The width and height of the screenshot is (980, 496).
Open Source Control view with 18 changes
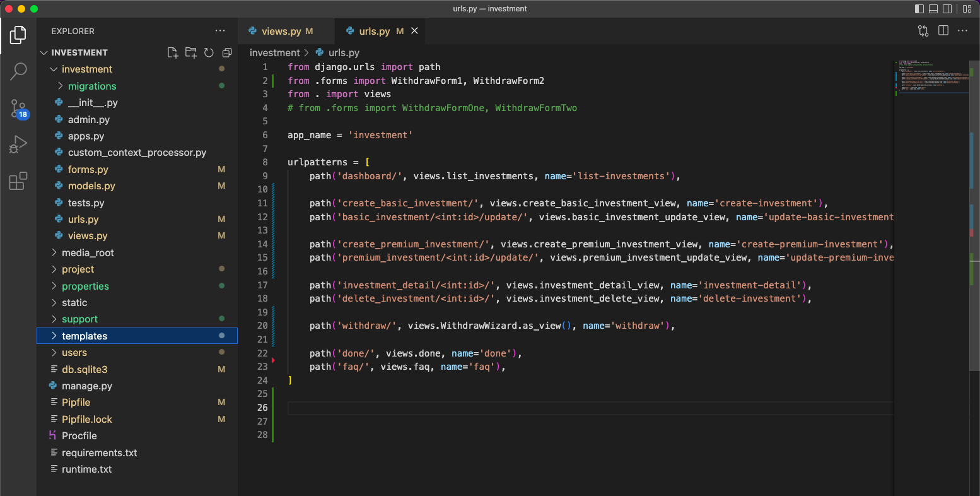[18, 108]
